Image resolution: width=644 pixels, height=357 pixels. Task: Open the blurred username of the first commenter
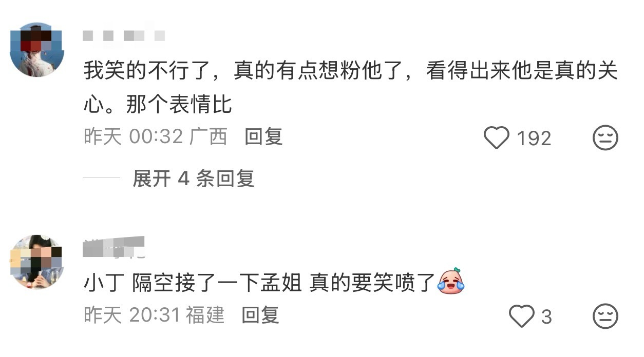(124, 36)
